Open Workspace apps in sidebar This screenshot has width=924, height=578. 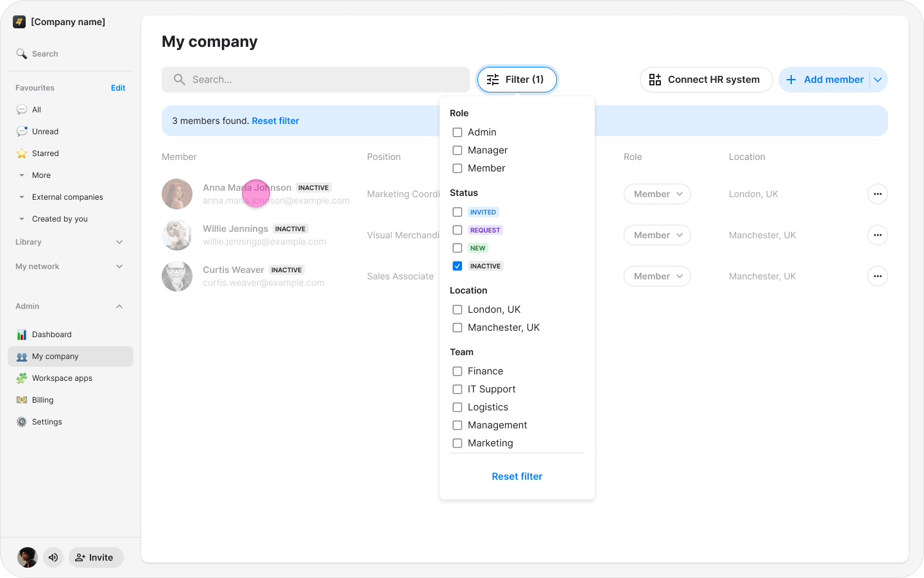coord(71,378)
